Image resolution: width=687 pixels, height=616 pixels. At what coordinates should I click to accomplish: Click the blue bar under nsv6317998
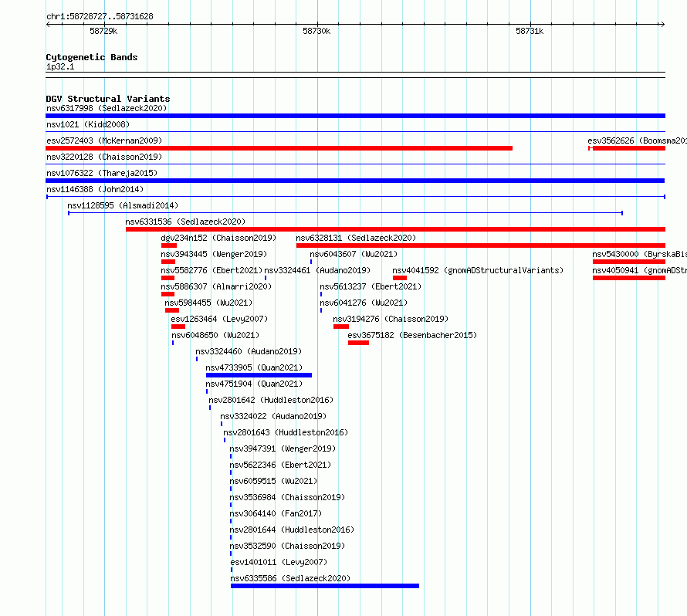[355, 116]
